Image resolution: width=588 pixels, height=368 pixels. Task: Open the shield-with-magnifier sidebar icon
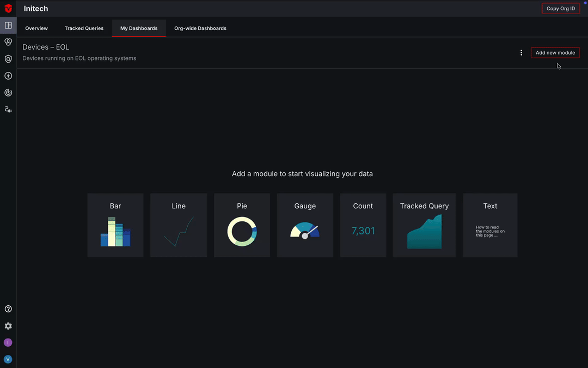coord(8,58)
